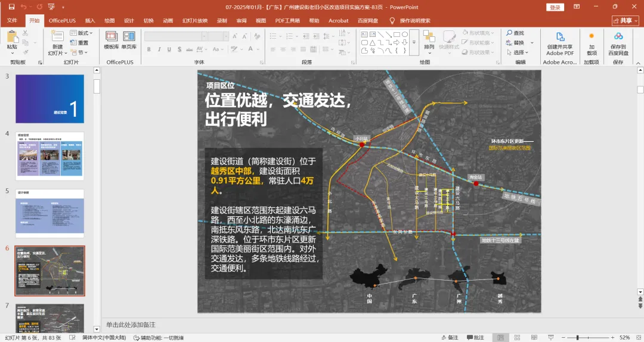Switch to 设计 Design tab
This screenshot has height=342, width=644.
click(129, 20)
